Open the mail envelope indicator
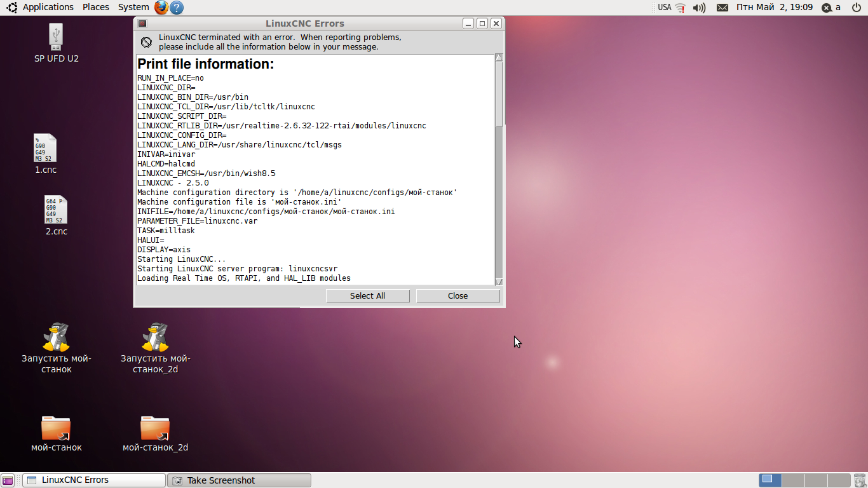This screenshot has width=868, height=488. (722, 8)
